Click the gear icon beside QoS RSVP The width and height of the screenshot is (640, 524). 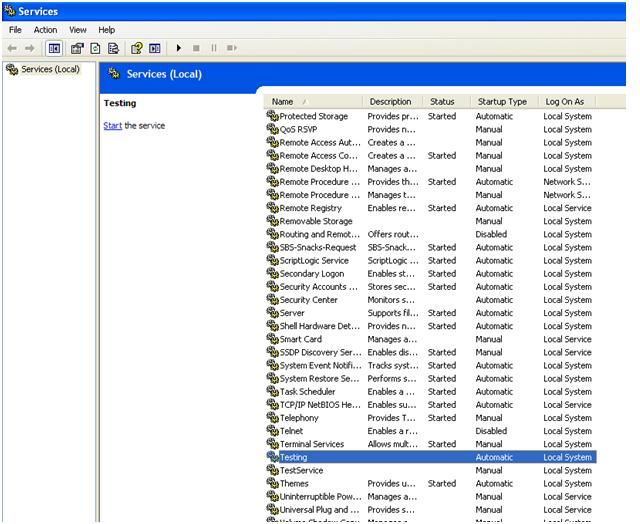coord(272,129)
